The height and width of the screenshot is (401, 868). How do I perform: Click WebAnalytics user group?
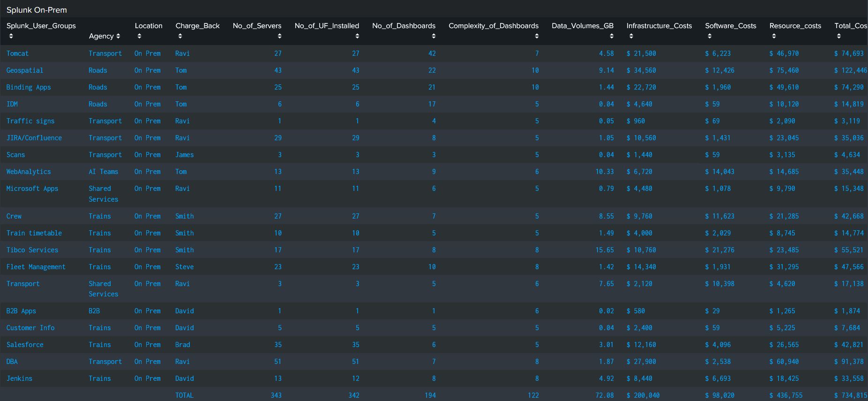(x=29, y=172)
